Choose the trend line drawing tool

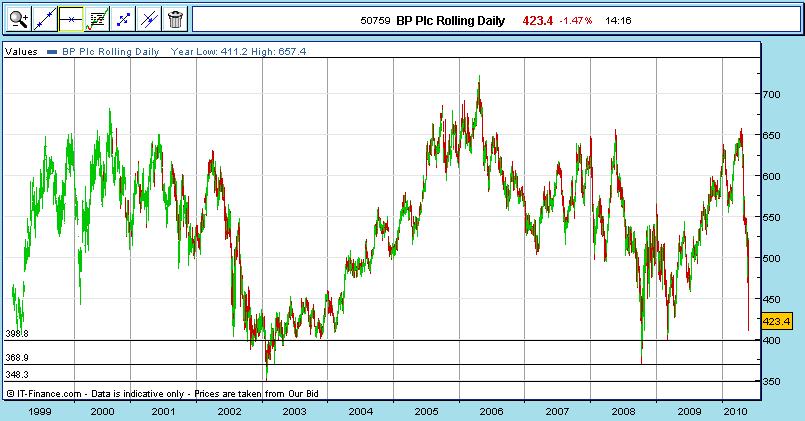pos(45,20)
